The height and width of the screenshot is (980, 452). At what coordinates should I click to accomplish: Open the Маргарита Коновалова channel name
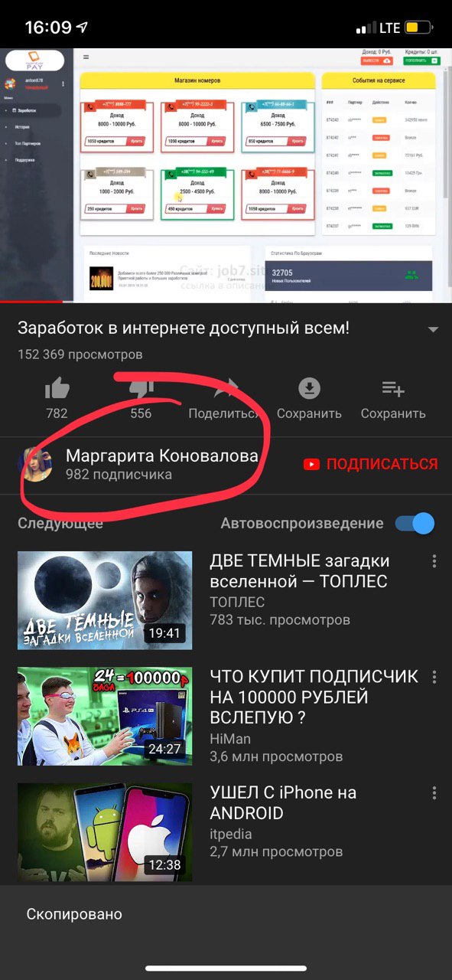162,456
